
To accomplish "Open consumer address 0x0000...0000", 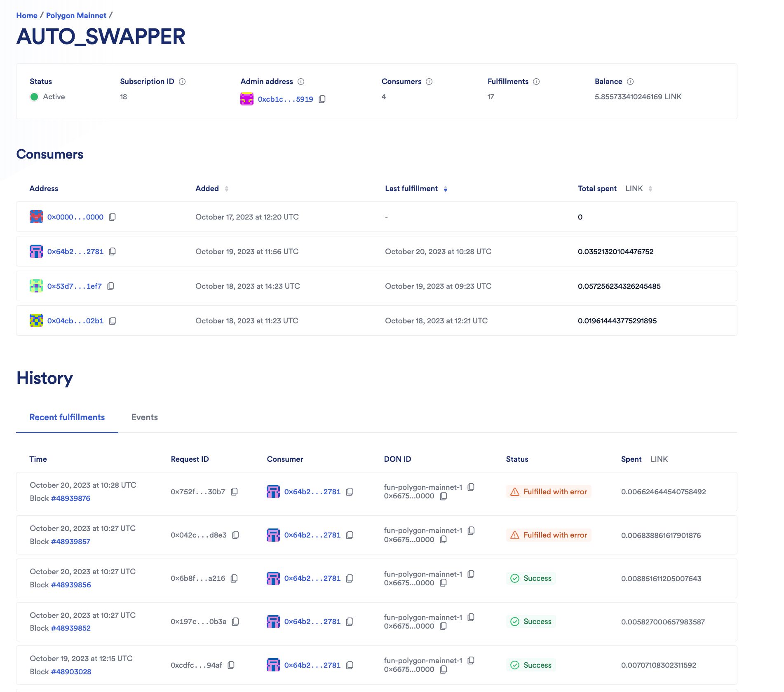I will [x=75, y=217].
